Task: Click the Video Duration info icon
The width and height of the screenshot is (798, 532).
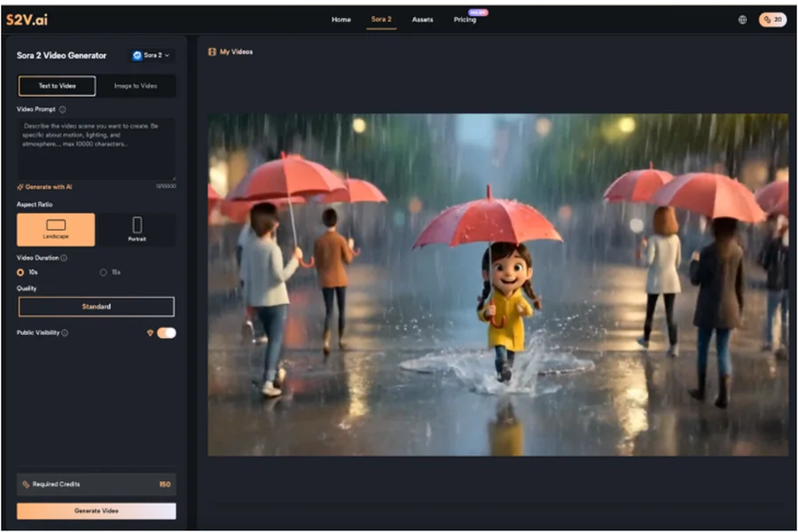Action: tap(65, 257)
